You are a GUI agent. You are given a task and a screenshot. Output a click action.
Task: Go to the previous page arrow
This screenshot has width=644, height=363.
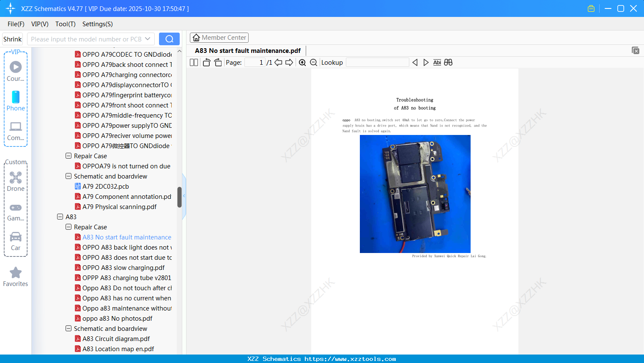pos(278,63)
